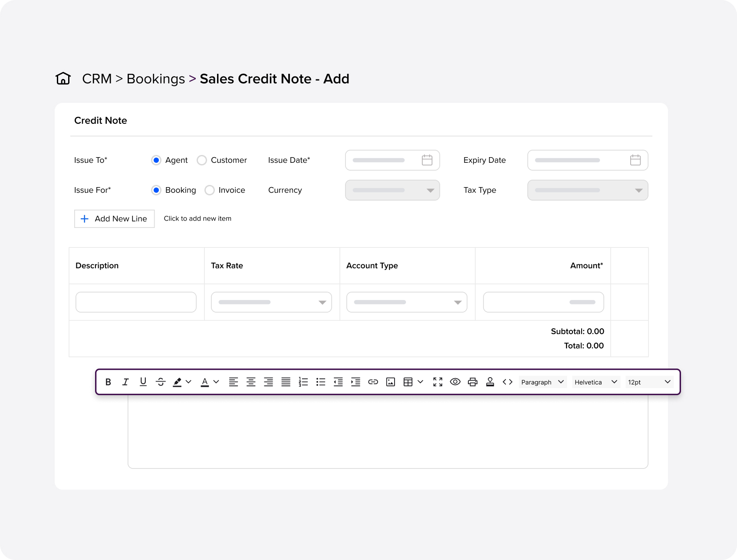Click the Account Type column header
The height and width of the screenshot is (560, 737).
[372, 266]
